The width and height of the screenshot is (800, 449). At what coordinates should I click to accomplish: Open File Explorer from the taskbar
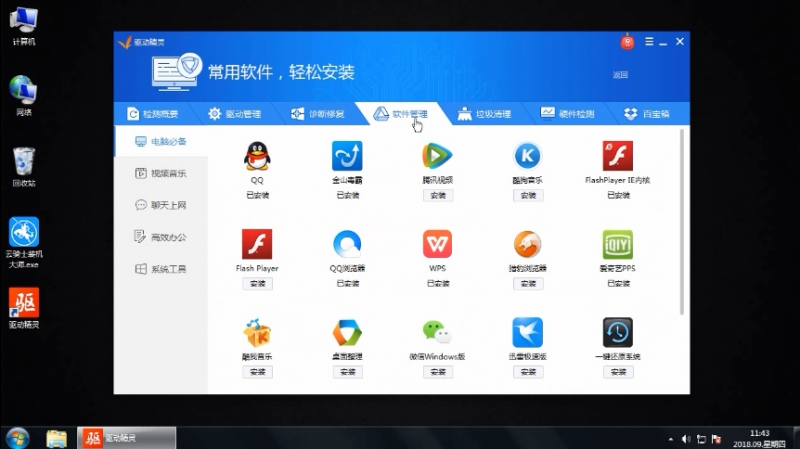pos(57,438)
